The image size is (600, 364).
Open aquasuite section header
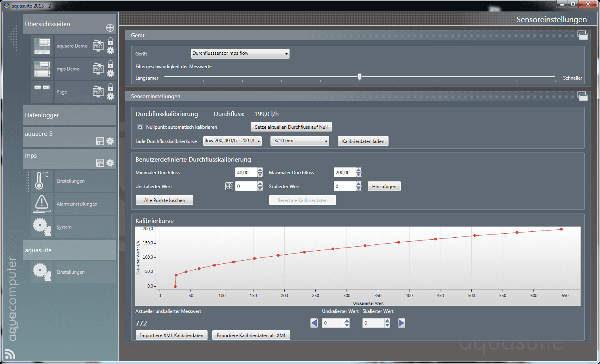coord(69,250)
